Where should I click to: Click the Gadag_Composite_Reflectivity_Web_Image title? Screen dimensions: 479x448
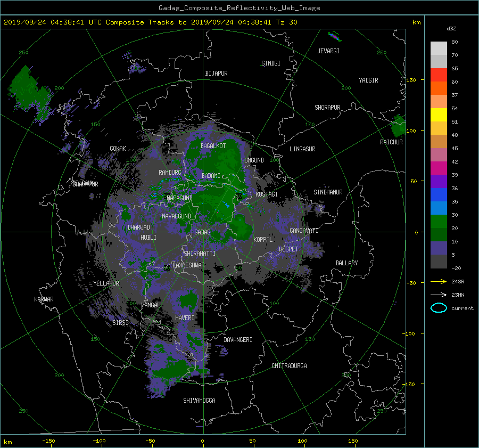point(239,8)
